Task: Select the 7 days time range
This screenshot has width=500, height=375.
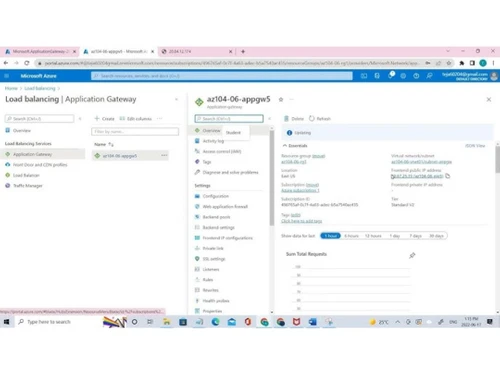Action: point(415,236)
